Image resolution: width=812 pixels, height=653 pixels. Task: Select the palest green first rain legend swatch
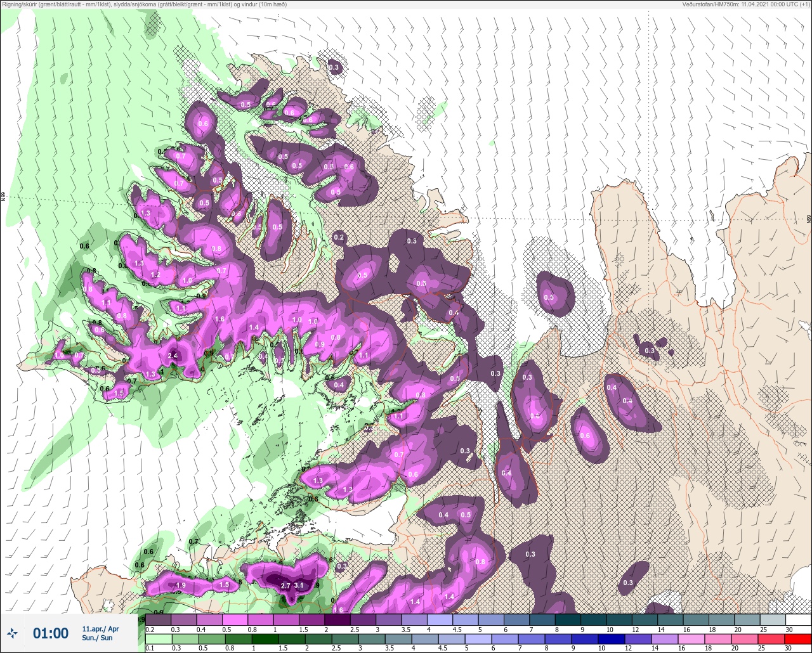[x=158, y=640]
